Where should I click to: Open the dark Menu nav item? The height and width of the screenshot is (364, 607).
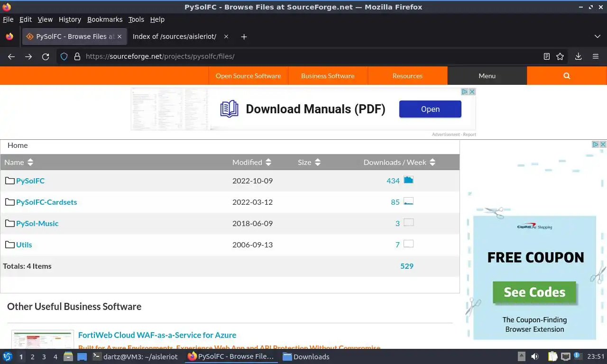pyautogui.click(x=487, y=76)
